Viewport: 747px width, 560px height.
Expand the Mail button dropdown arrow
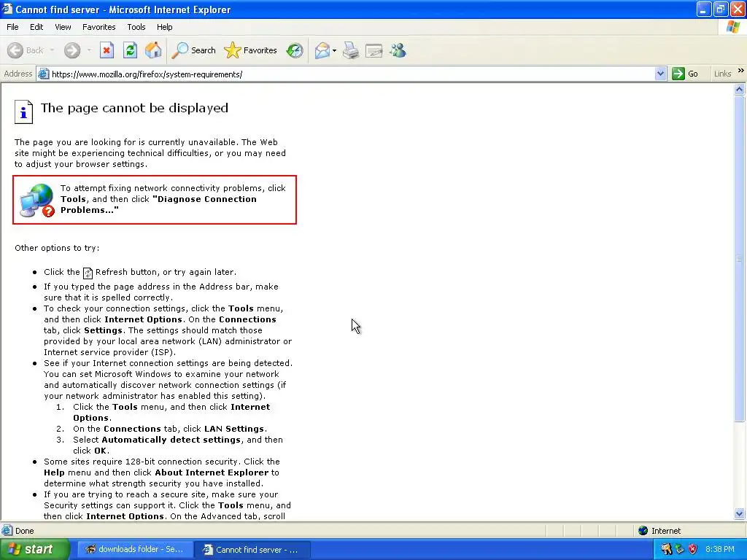point(334,50)
